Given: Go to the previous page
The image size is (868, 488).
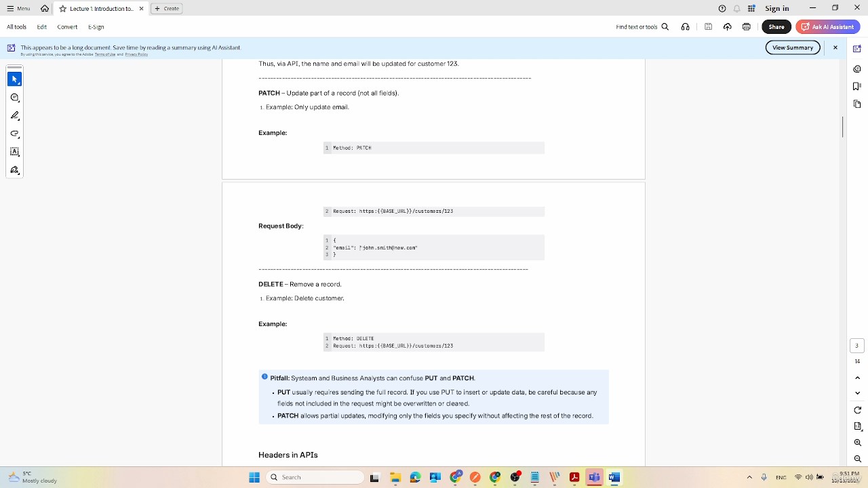Looking at the screenshot, I should pyautogui.click(x=857, y=378).
